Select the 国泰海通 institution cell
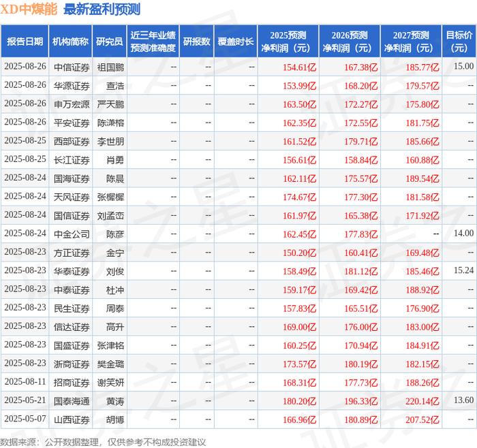The image size is (477, 448). coord(72,401)
